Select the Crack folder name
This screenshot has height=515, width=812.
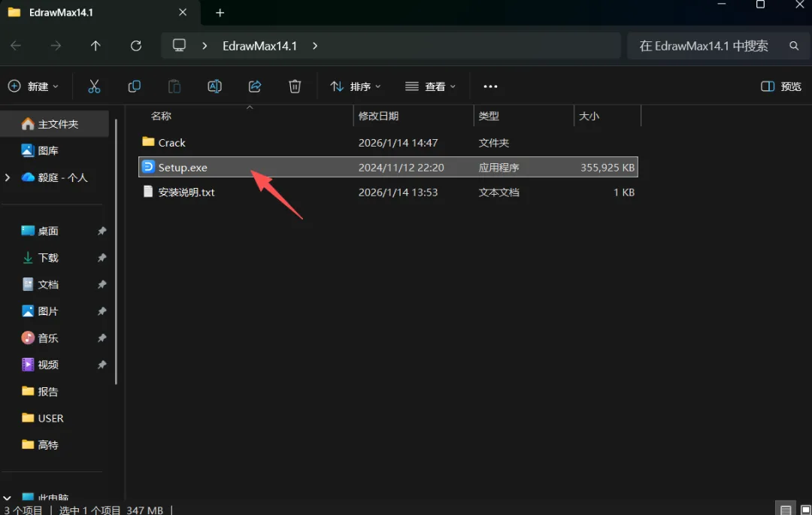pyautogui.click(x=171, y=143)
